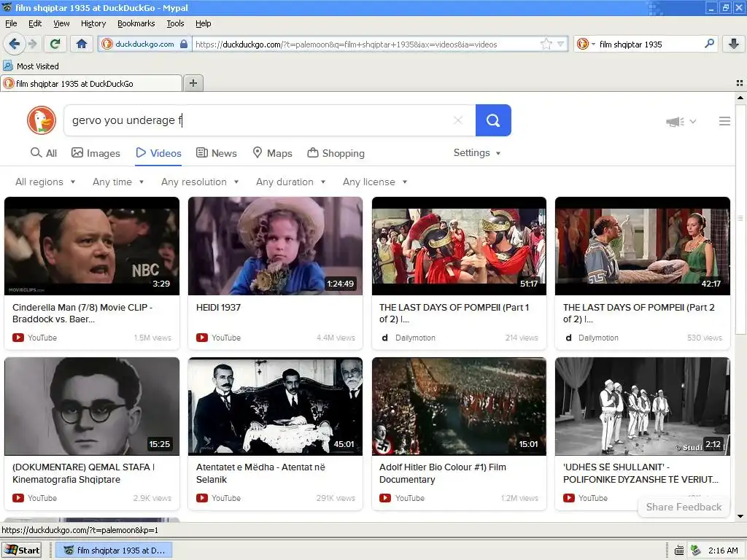Open the search engine selector dropdown
The height and width of the screenshot is (560, 747).
[586, 44]
